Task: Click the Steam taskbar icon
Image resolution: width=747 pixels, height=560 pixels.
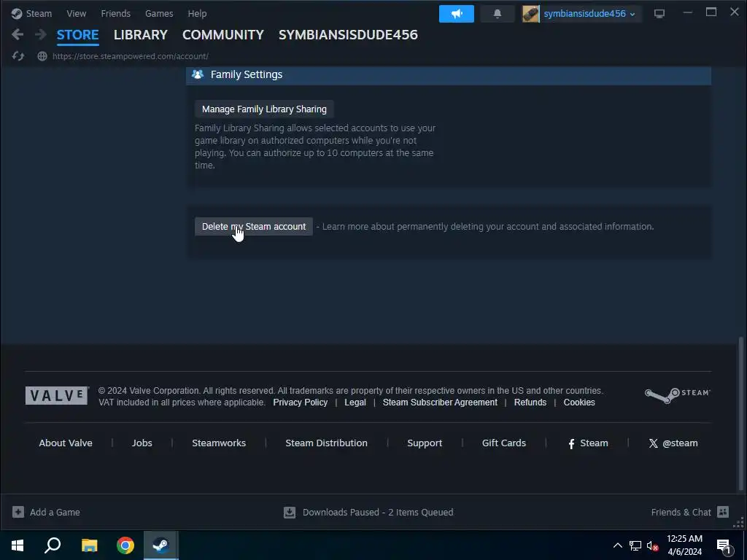Action: (161, 545)
